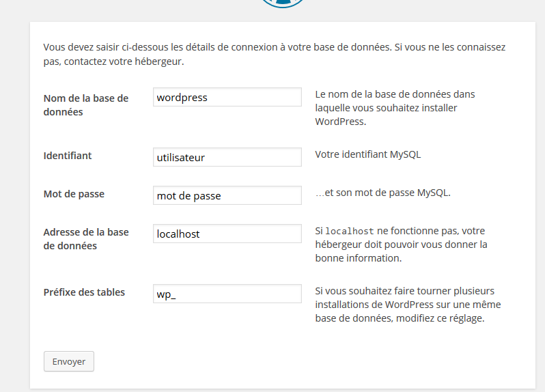Viewport: 545px width, 392px height.
Task: Click the 'Préfixe des tables' label
Action: click(x=84, y=292)
